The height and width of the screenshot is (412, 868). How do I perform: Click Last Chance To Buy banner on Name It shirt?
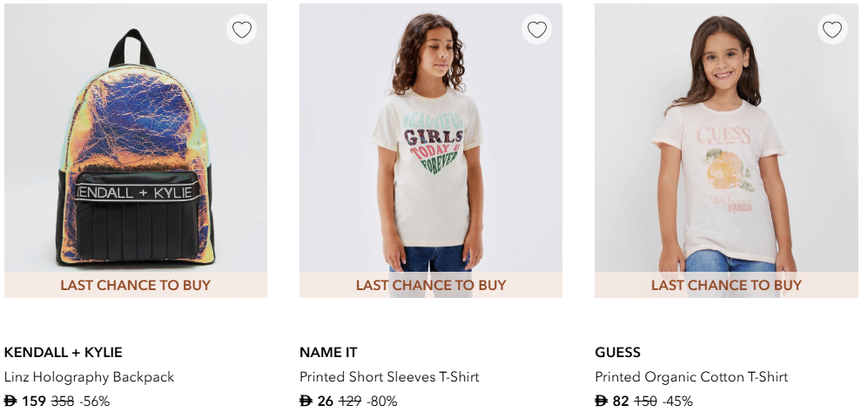[x=430, y=285]
